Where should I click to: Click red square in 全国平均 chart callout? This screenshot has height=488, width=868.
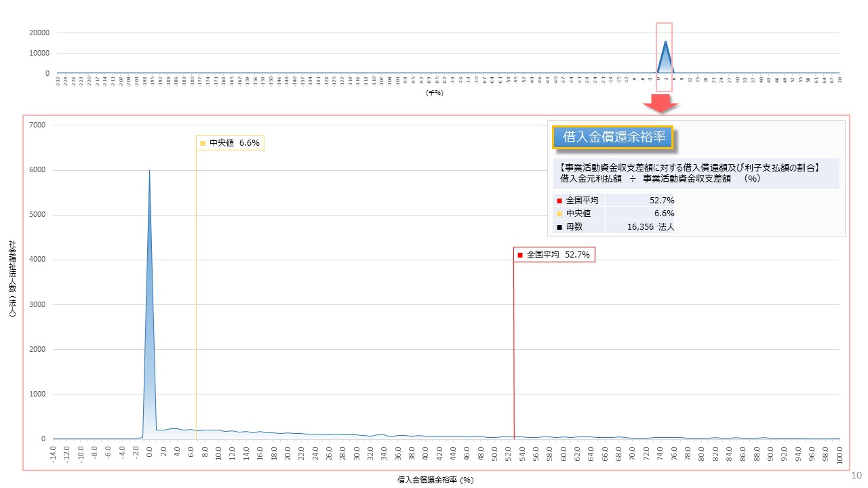click(x=519, y=255)
